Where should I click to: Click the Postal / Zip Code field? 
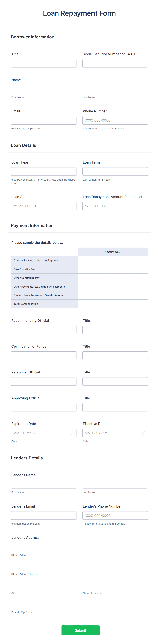[x=79, y=604]
